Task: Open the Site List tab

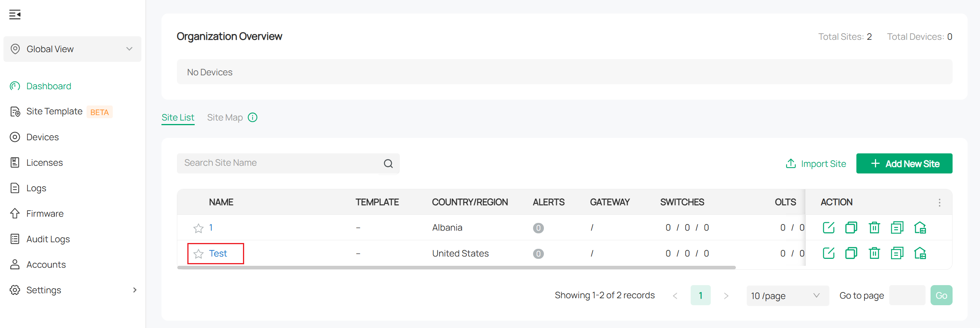Action: click(178, 117)
